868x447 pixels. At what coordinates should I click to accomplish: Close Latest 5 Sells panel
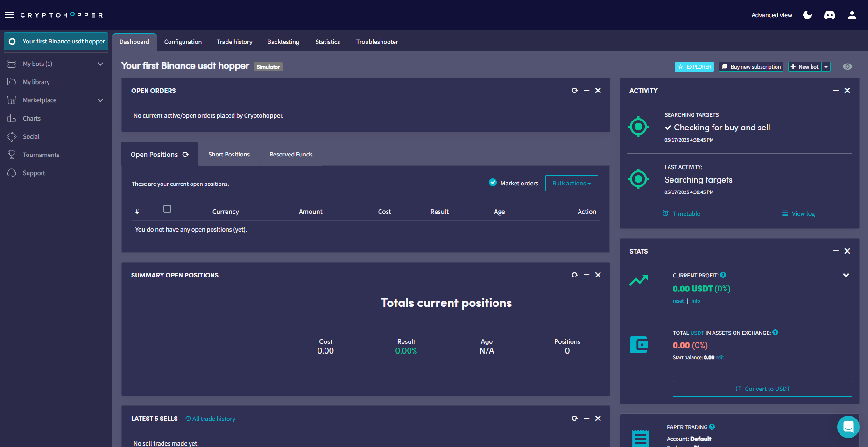point(598,419)
